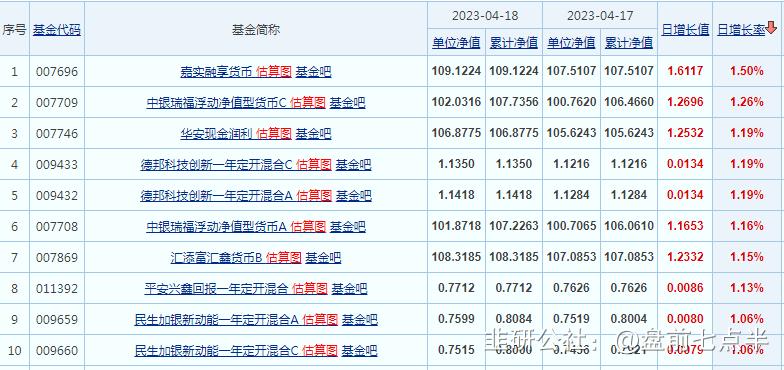Open 基金吧 for 民生加银新动能一年定开混合A
The height and width of the screenshot is (370, 784).
(360, 320)
